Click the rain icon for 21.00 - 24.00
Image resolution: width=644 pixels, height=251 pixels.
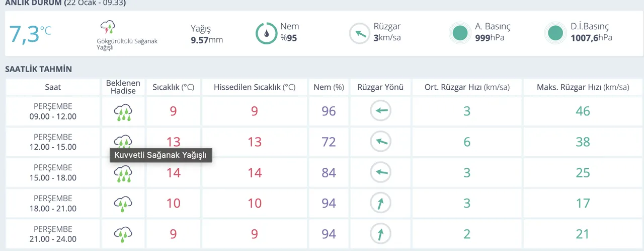(123, 234)
